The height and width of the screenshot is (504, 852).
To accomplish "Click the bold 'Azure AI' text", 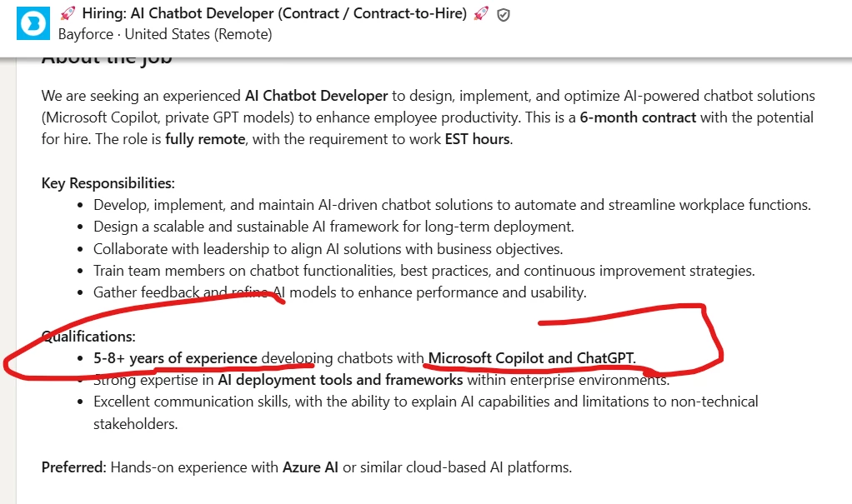I will (310, 467).
